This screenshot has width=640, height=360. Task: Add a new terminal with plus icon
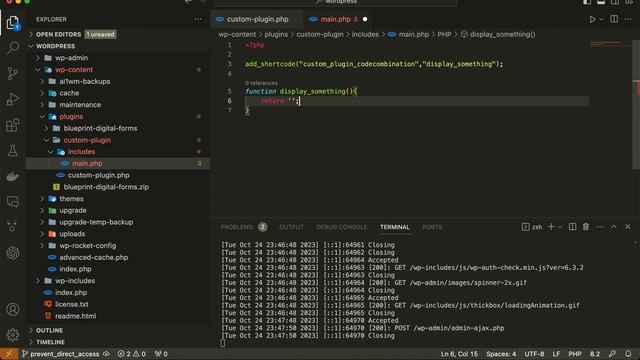pos(551,227)
